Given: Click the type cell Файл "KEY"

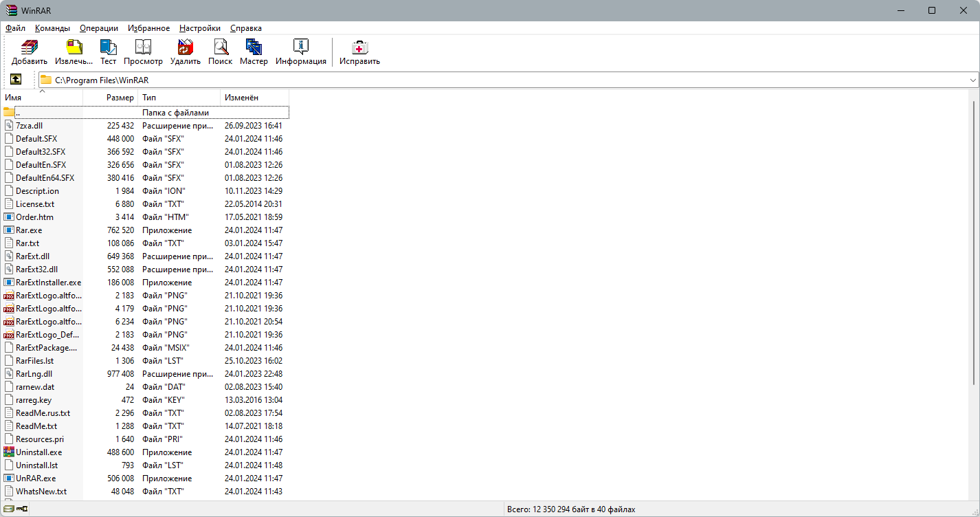Looking at the screenshot, I should click(164, 400).
